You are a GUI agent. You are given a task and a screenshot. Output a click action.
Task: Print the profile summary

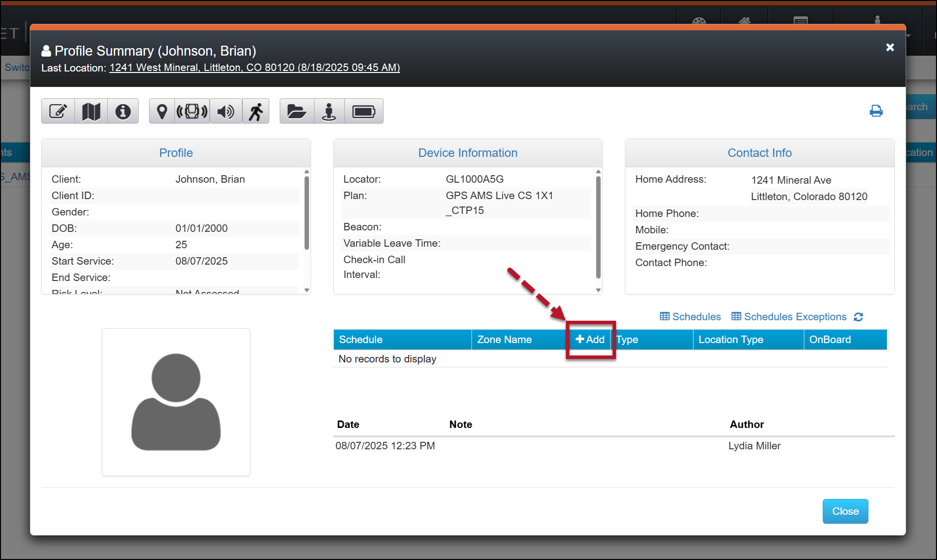[x=876, y=111]
